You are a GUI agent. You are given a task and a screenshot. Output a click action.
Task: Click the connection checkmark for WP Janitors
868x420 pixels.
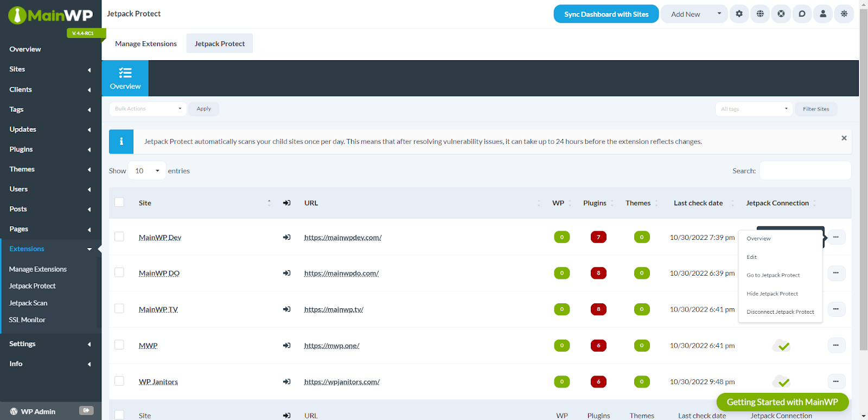[x=782, y=381]
